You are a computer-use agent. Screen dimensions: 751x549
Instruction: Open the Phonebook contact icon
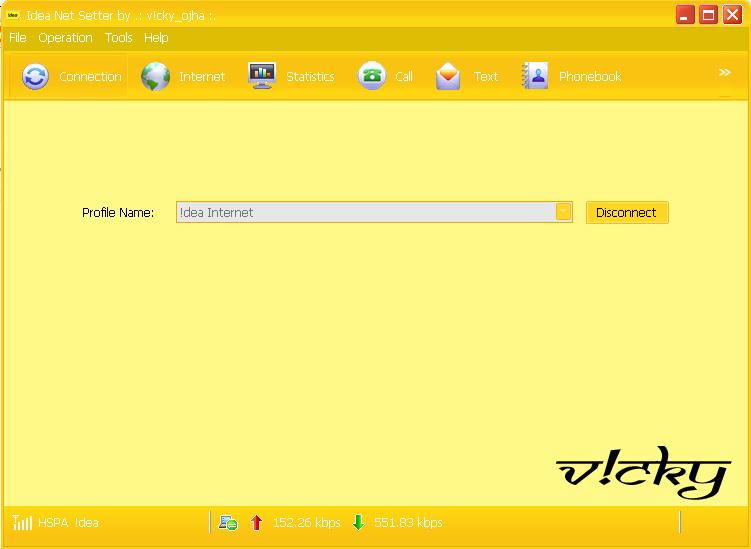(535, 76)
